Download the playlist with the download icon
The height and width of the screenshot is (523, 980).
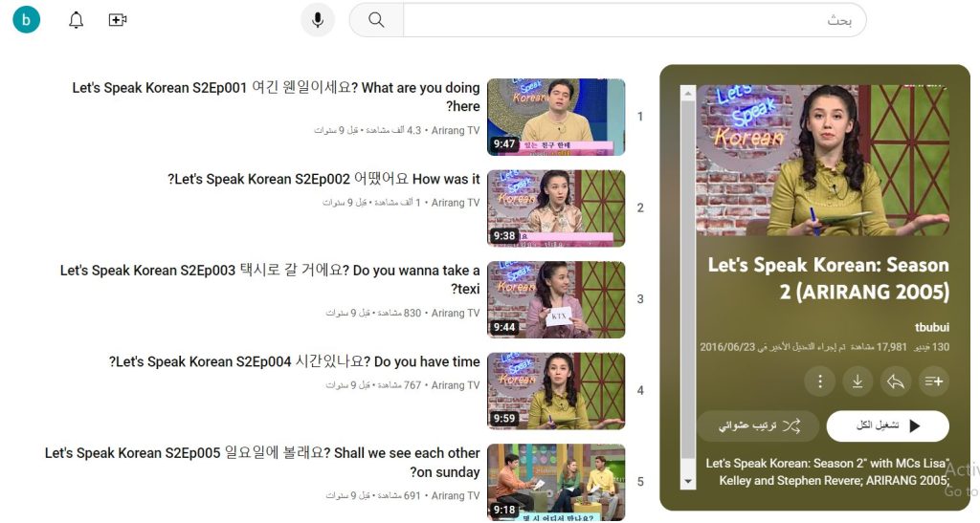click(x=857, y=381)
